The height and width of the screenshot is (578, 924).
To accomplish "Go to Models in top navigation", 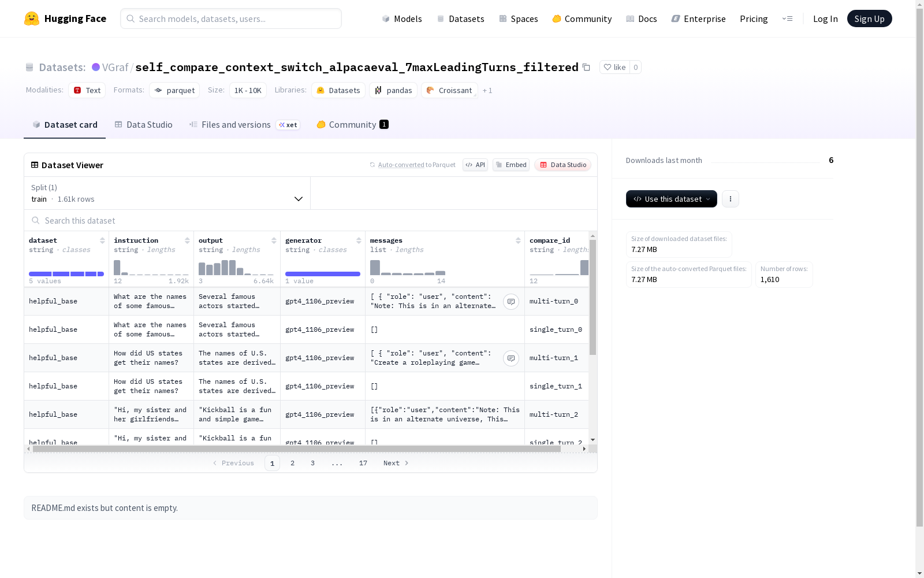I will tap(402, 18).
